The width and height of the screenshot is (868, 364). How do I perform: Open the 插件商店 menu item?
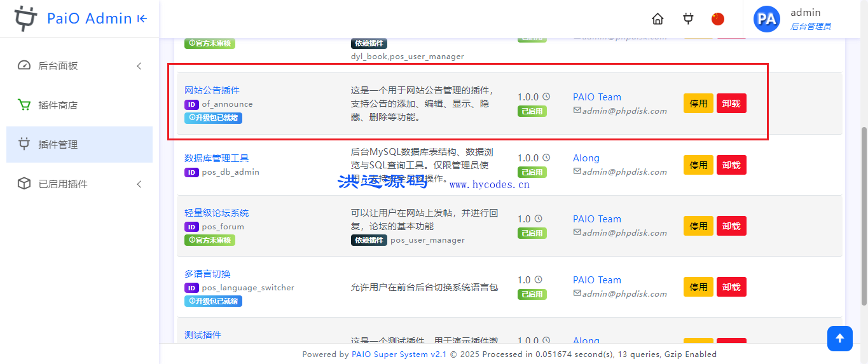click(79, 105)
